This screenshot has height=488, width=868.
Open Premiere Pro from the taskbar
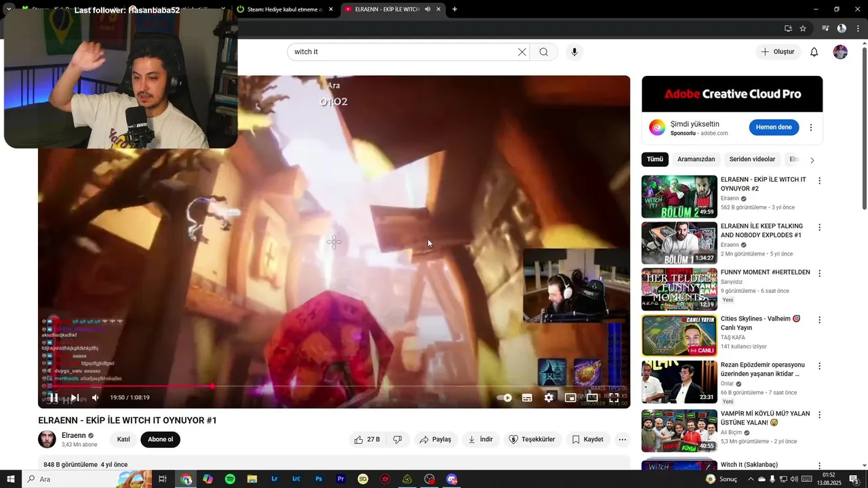click(x=341, y=479)
